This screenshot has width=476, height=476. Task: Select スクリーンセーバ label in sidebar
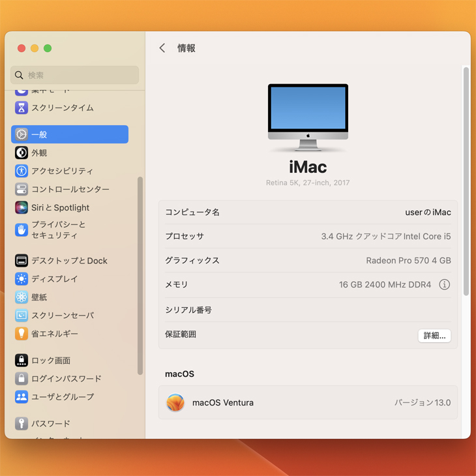click(63, 316)
